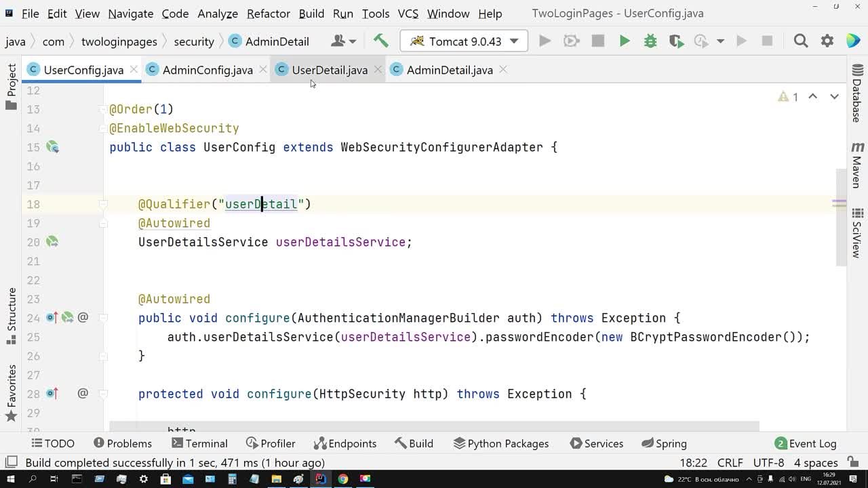Start debugging with the green bug icon
The image size is (868, 488).
point(650,41)
